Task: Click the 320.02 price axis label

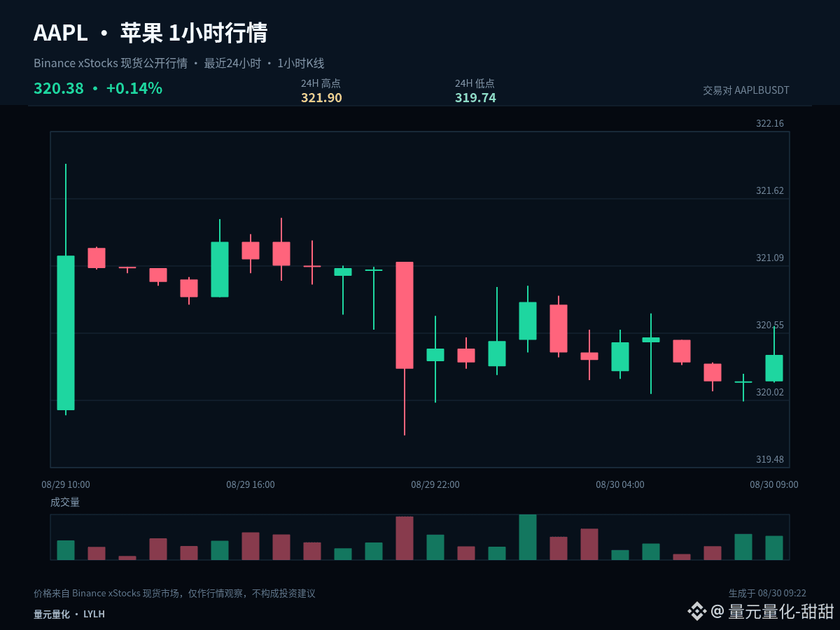Action: click(x=770, y=392)
